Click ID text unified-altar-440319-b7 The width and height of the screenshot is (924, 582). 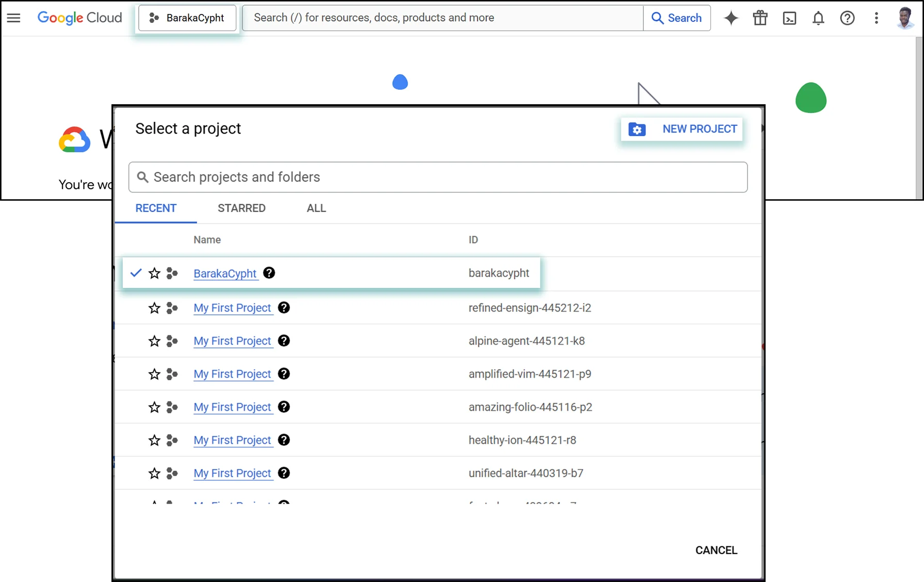coord(526,473)
